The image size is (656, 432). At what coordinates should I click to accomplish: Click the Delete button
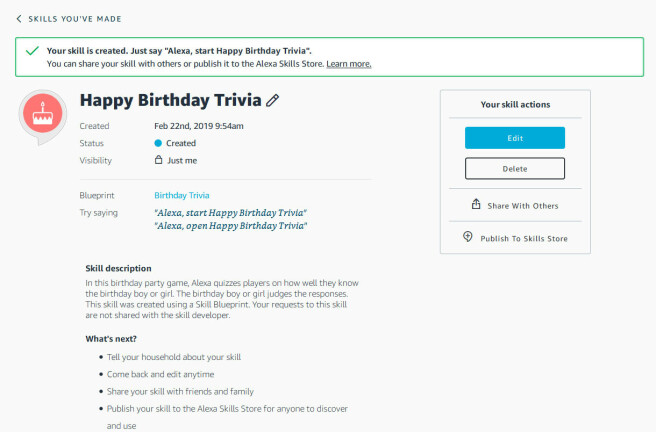(515, 169)
